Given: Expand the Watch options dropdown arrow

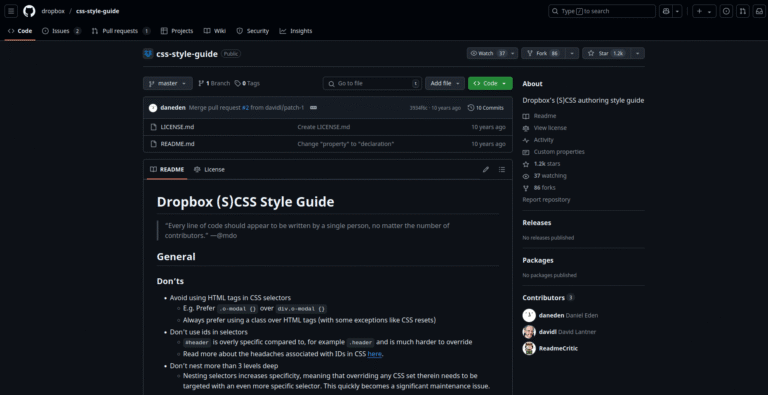Looking at the screenshot, I should tap(513, 53).
